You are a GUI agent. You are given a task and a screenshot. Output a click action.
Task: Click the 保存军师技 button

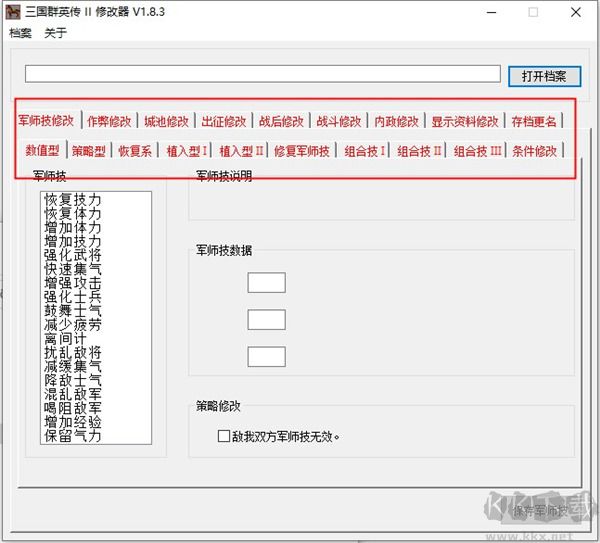539,510
